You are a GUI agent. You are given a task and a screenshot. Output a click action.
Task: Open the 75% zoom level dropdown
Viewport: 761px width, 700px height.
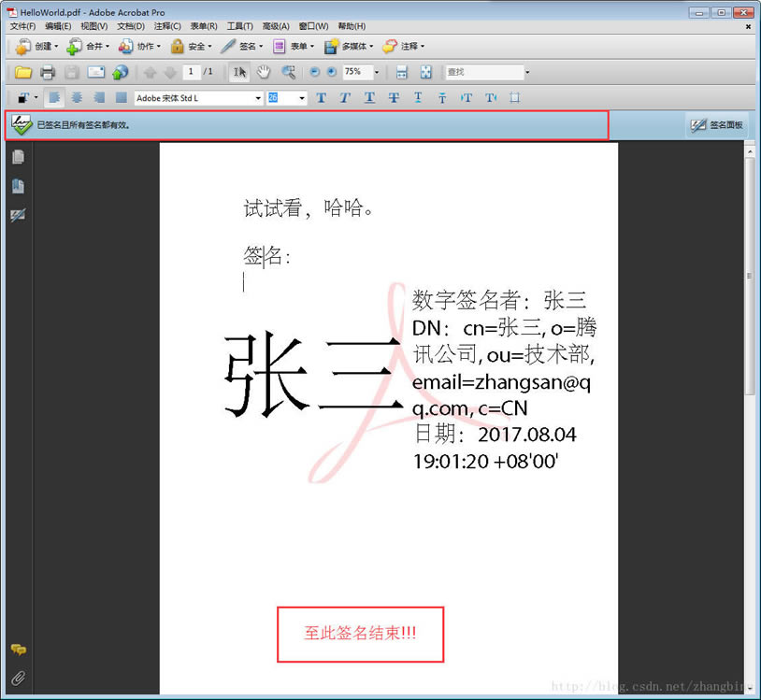tap(377, 72)
